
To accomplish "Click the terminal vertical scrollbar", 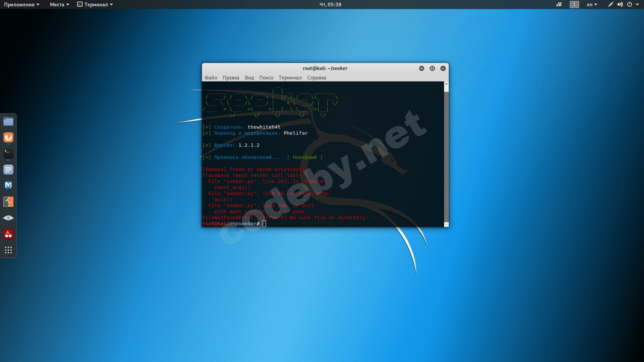I will 446,154.
